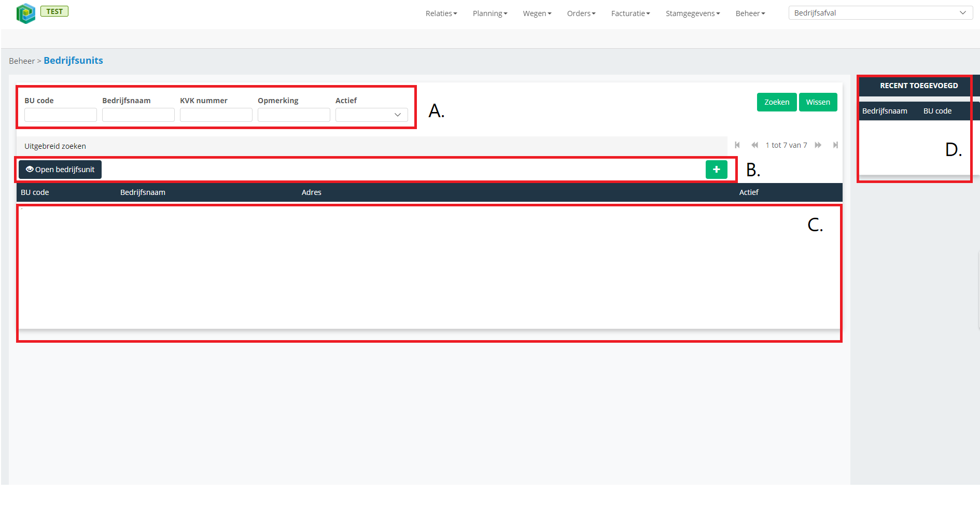Open the Actief filter dropdown

(x=372, y=115)
